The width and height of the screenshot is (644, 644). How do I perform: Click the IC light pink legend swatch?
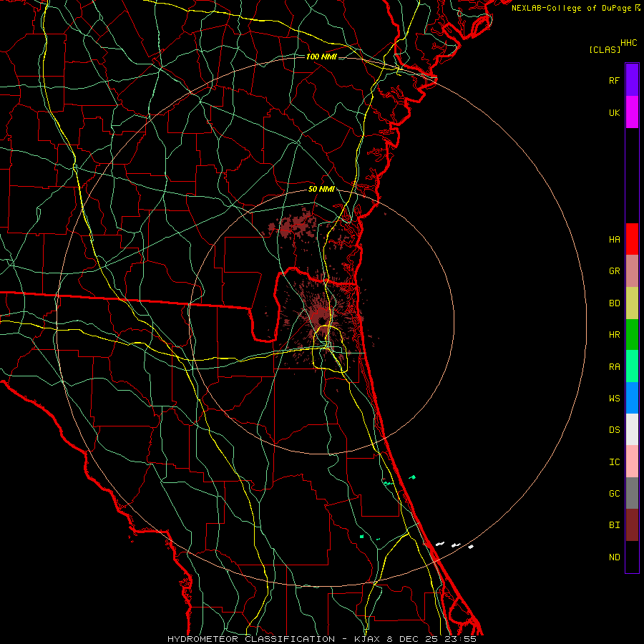(x=632, y=462)
